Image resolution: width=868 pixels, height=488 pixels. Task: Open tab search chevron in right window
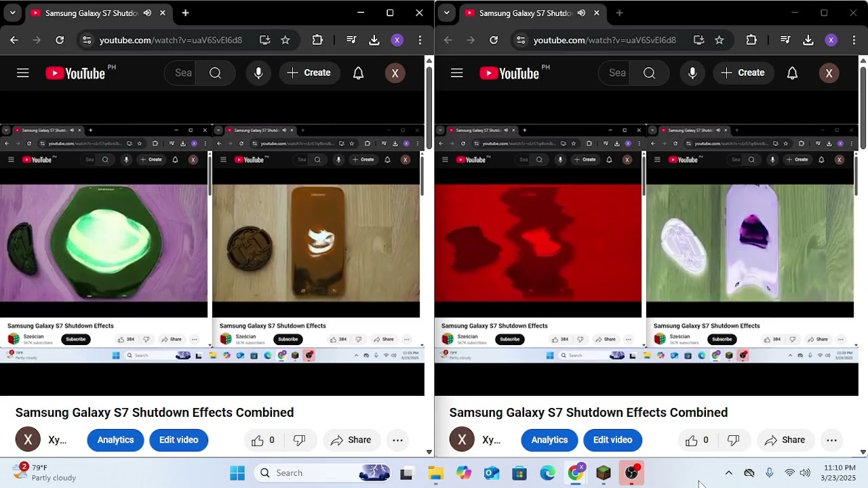click(x=446, y=13)
